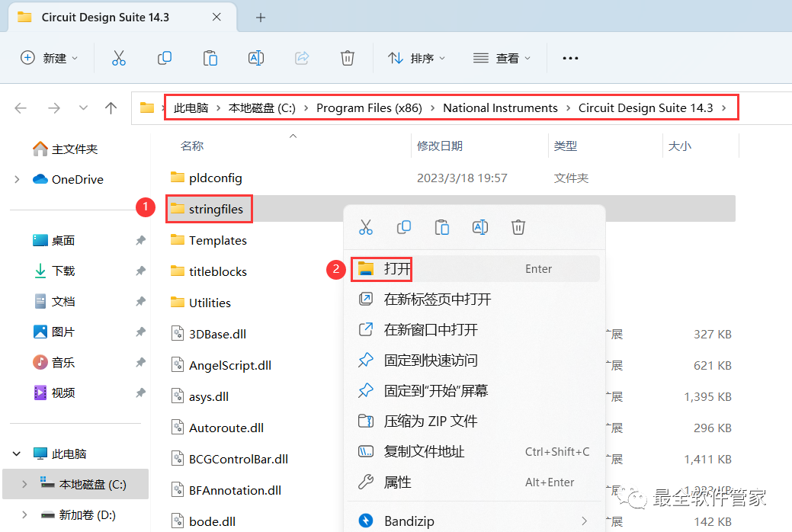Choose Open in new tab (在新标签页中打开)
The width and height of the screenshot is (792, 532).
coord(476,299)
